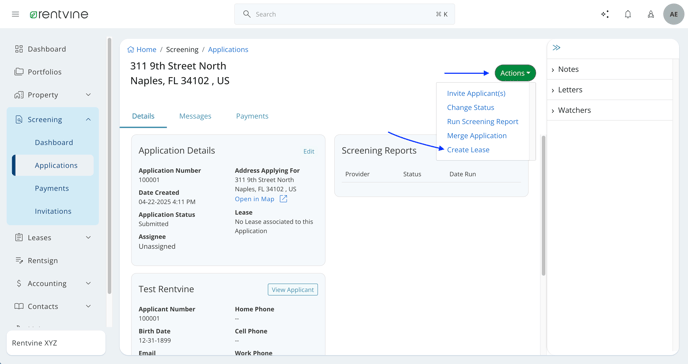This screenshot has width=688, height=364.
Task: Open the green Actions dropdown
Action: [515, 73]
